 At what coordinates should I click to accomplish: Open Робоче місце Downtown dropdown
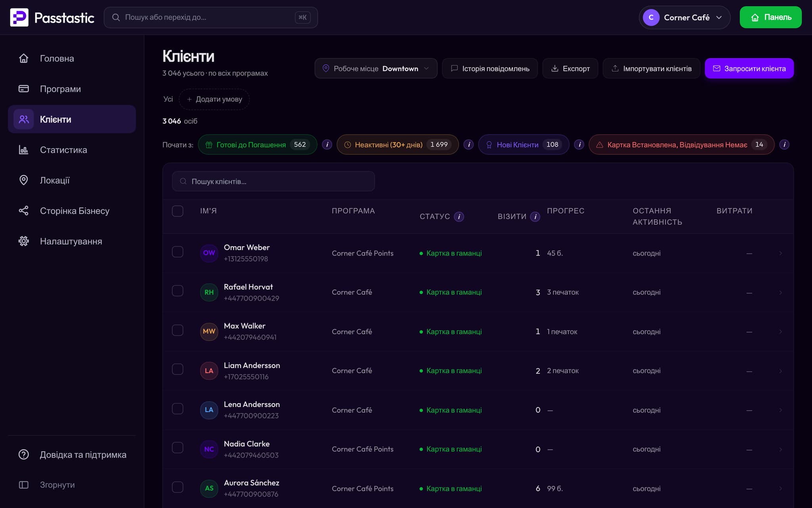pyautogui.click(x=376, y=69)
